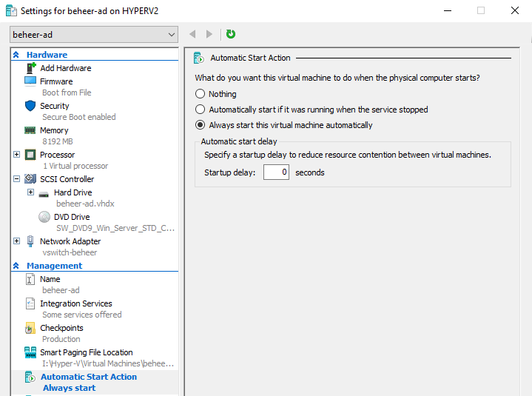Screen dimensions: 532x396
Task: Select Automatic Start Action in tree
Action: pos(89,377)
